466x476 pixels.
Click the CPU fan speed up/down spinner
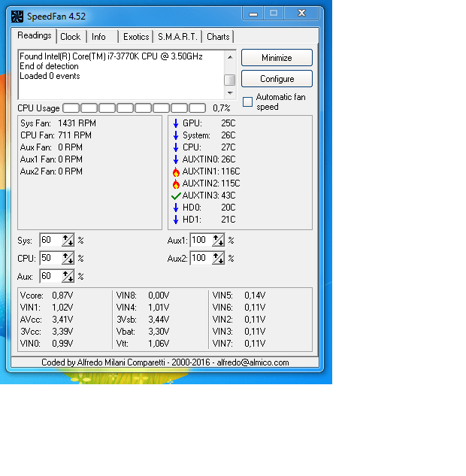click(x=68, y=259)
